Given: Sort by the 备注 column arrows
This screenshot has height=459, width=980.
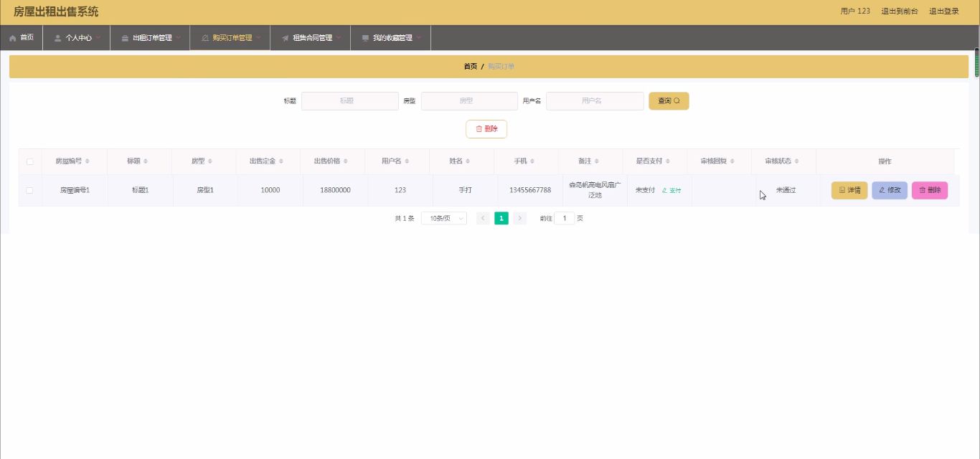Looking at the screenshot, I should [597, 161].
